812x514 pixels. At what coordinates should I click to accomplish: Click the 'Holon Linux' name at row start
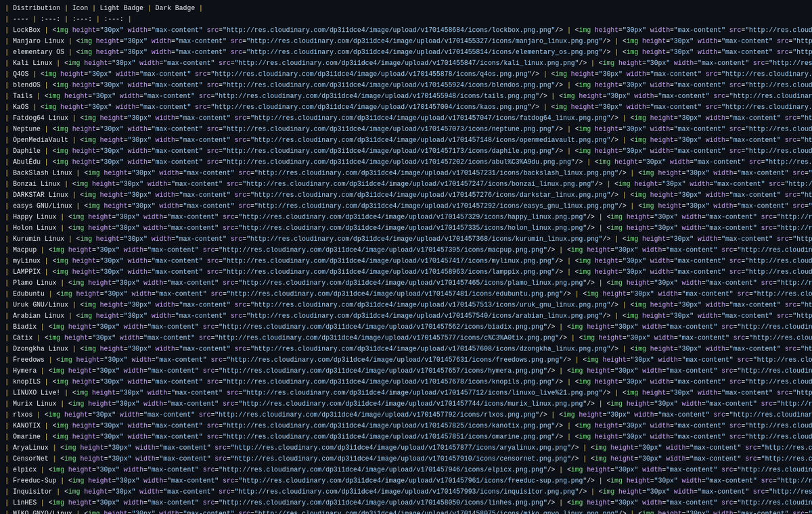tap(35, 228)
